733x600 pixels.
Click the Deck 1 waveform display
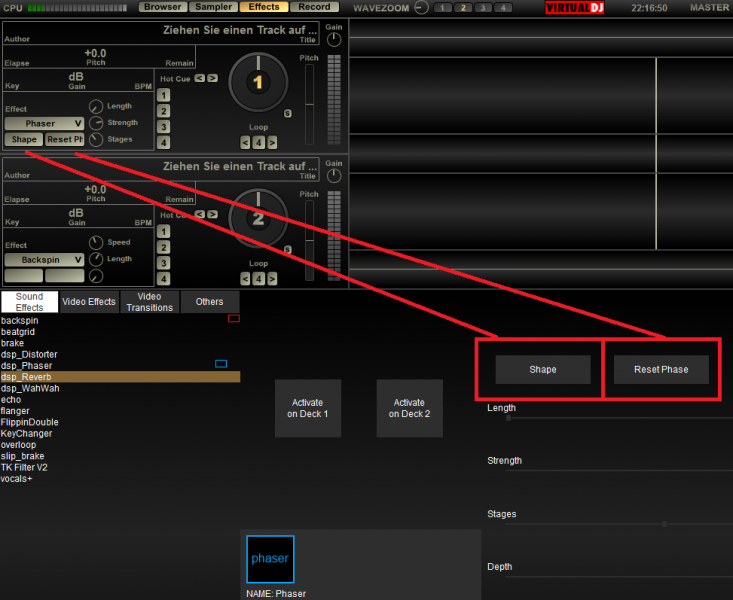[541, 96]
